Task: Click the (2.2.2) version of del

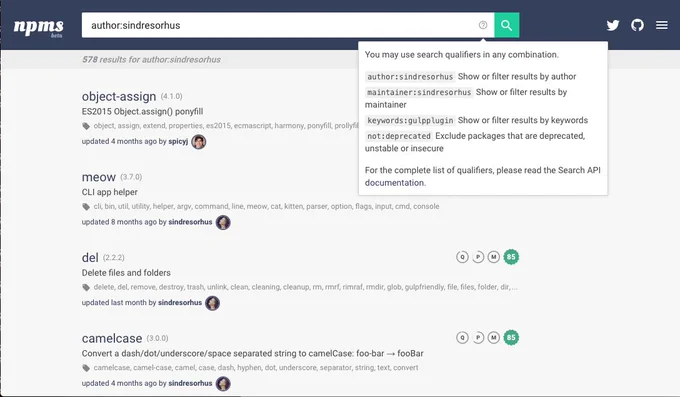Action: [114, 258]
